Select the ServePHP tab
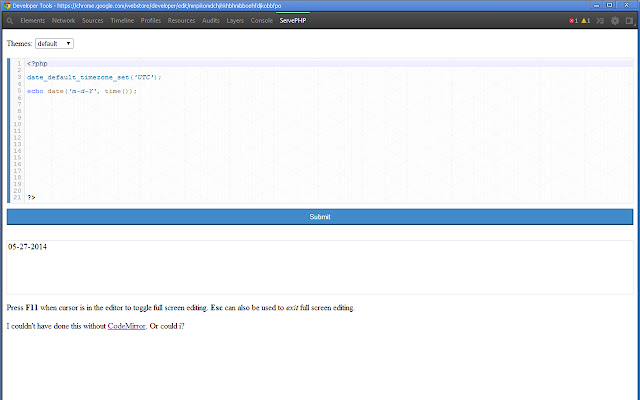This screenshot has width=640, height=400. [293, 20]
